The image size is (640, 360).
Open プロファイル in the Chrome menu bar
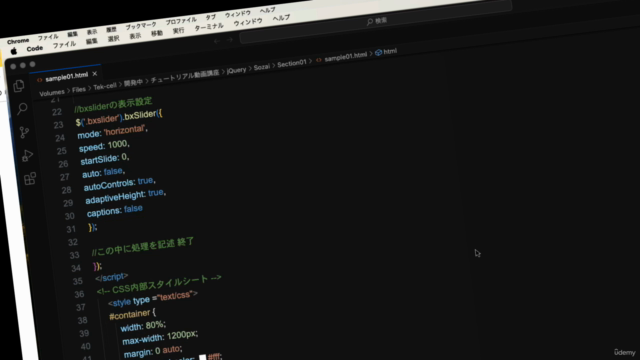[x=181, y=21]
